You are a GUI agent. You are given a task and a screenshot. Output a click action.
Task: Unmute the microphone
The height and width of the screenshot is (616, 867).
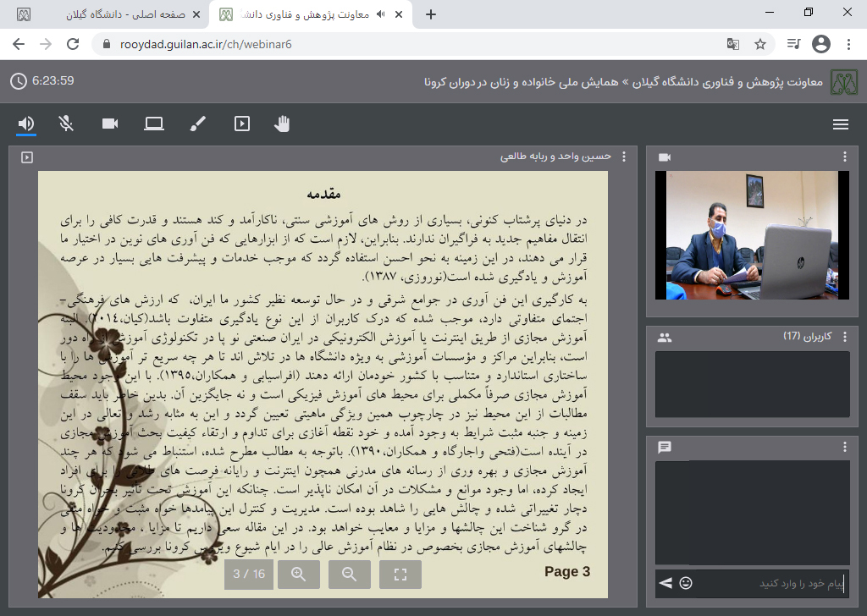coord(67,124)
